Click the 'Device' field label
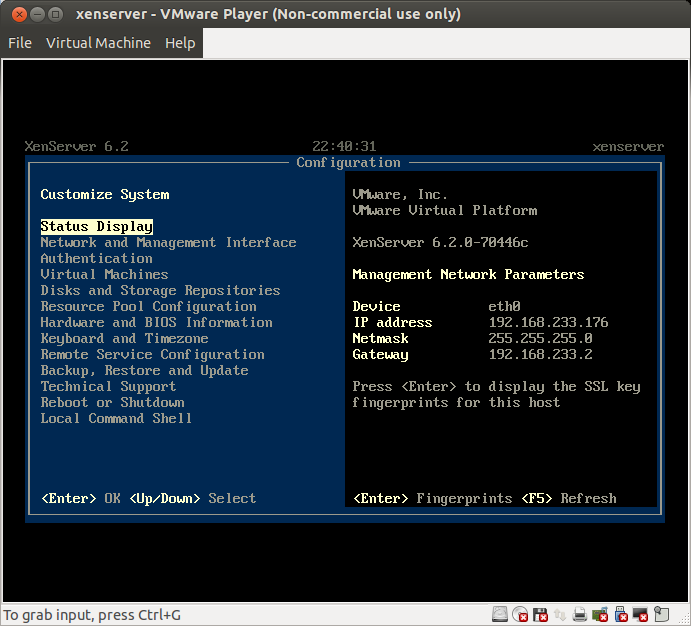691x626 pixels. click(376, 307)
